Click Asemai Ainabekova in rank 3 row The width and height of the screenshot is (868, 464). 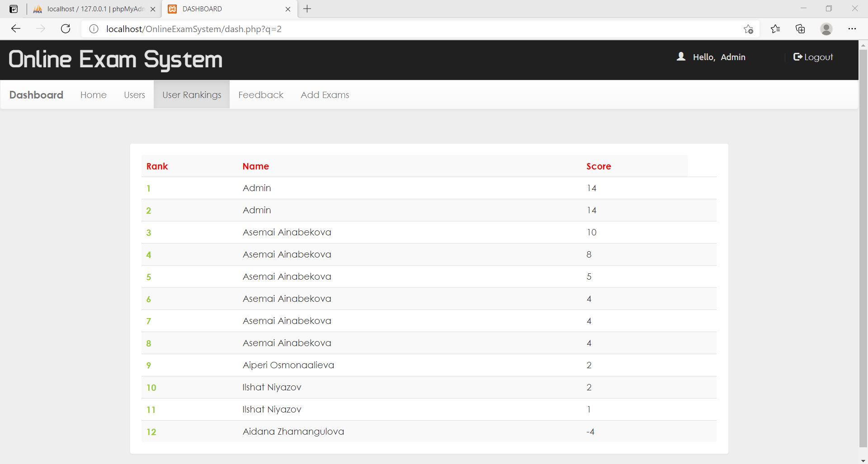coord(287,232)
